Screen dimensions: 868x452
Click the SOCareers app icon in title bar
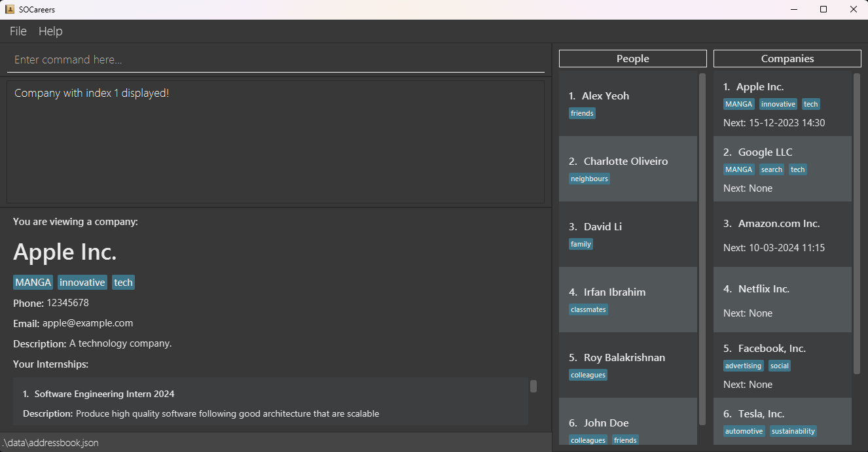10,9
